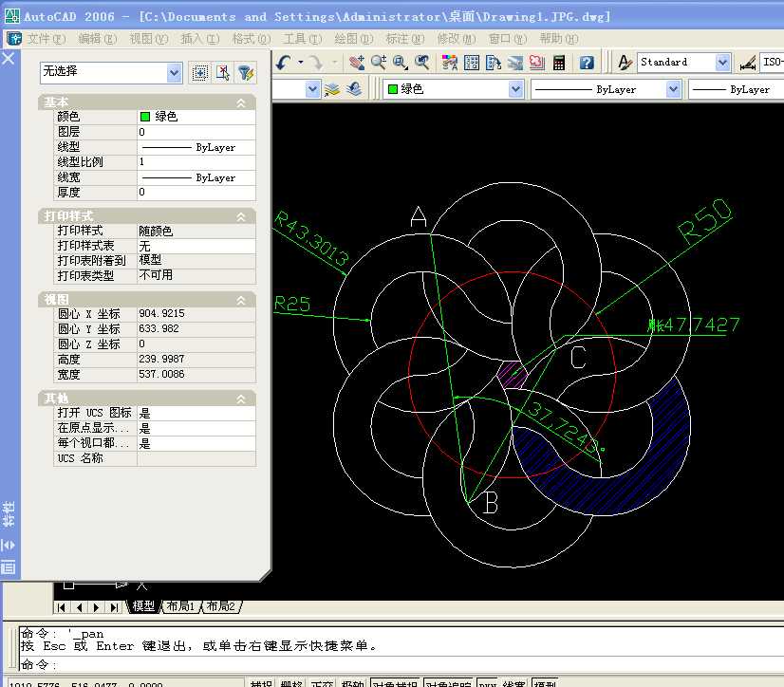Image resolution: width=784 pixels, height=687 pixels.
Task: Open the 帮助(H) menu
Action: (x=559, y=39)
